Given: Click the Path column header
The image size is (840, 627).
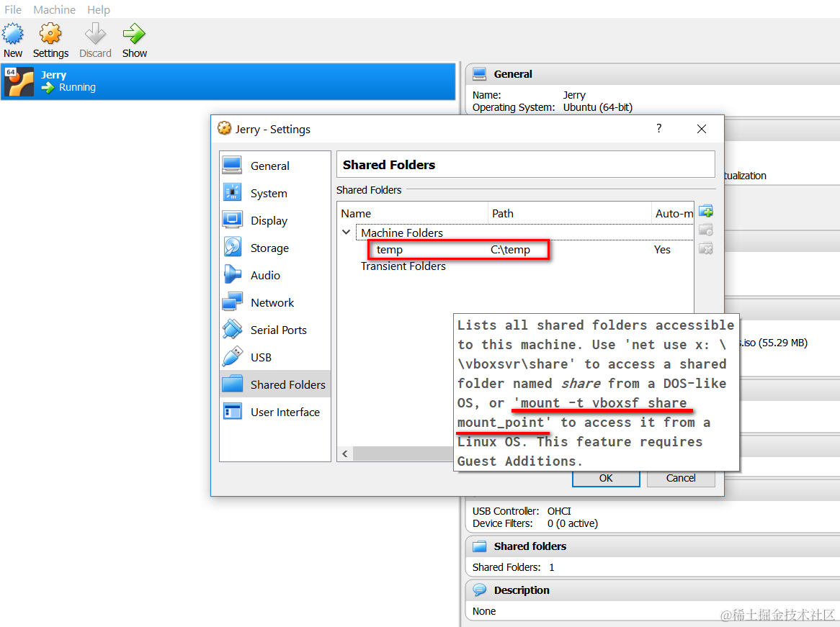Looking at the screenshot, I should 570,213.
